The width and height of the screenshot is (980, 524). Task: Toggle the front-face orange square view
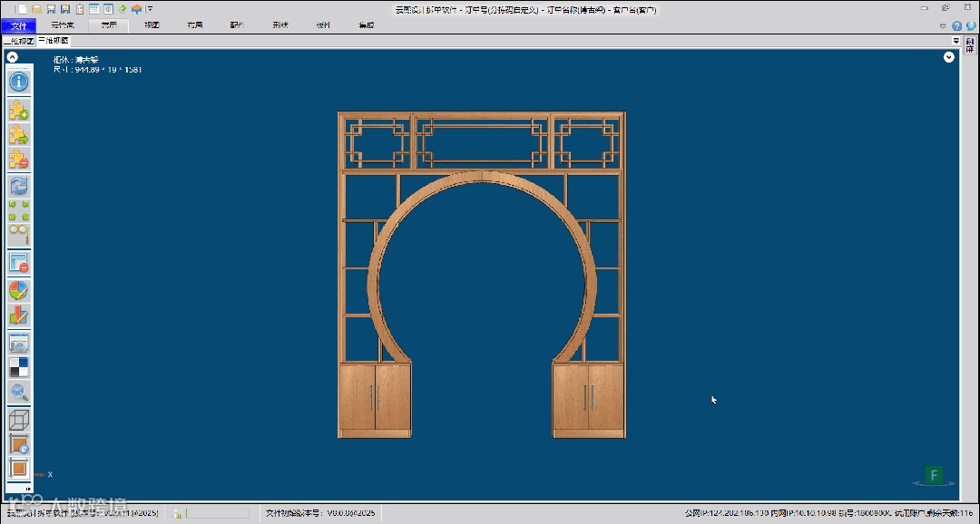pyautogui.click(x=18, y=468)
